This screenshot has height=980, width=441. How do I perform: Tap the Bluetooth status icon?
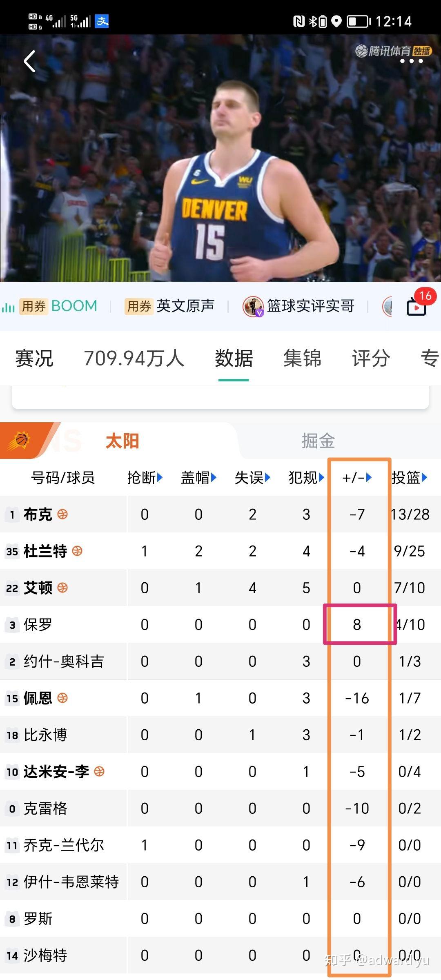[312, 21]
